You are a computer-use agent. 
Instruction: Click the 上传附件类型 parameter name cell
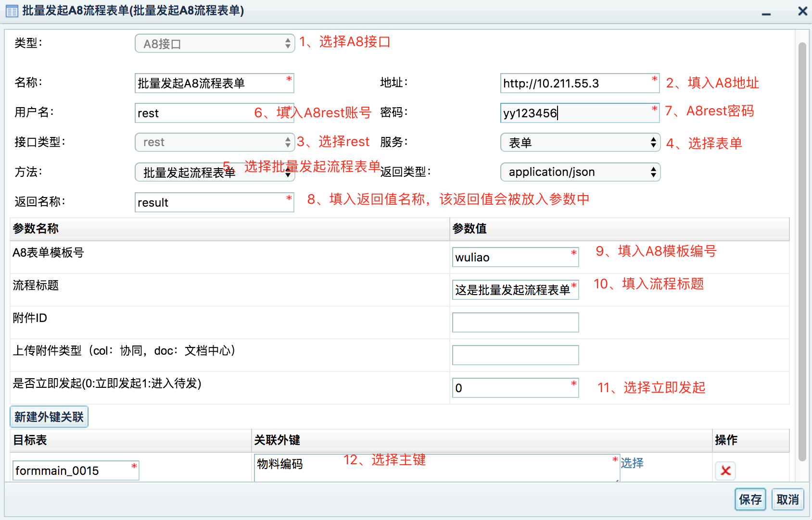coord(230,355)
